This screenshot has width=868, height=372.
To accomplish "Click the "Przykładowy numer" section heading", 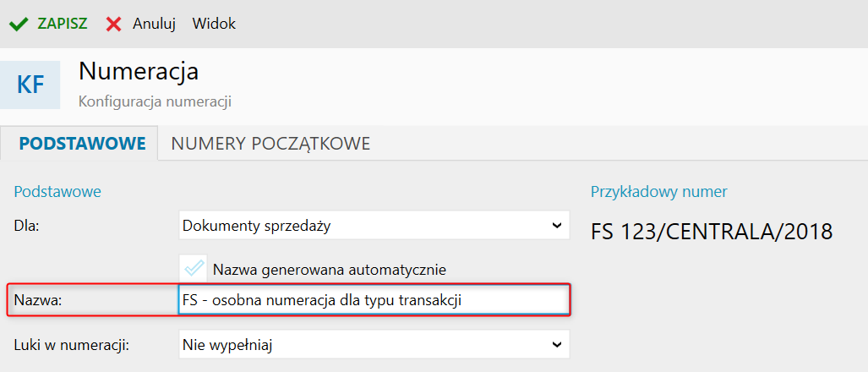I will [x=658, y=192].
